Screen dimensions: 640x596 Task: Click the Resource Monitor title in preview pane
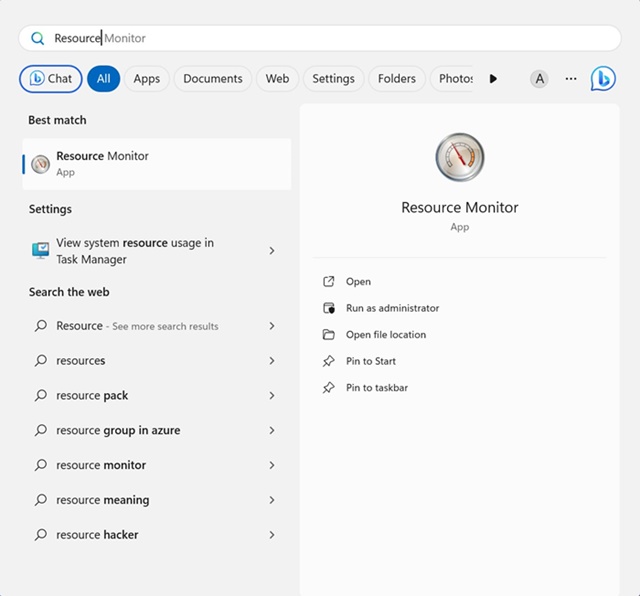(x=460, y=207)
